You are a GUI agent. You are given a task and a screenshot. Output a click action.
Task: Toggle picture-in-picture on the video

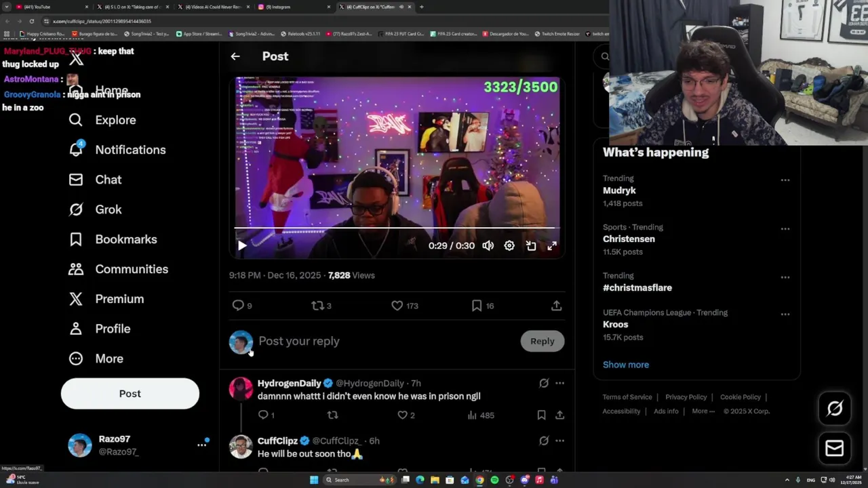pyautogui.click(x=531, y=246)
